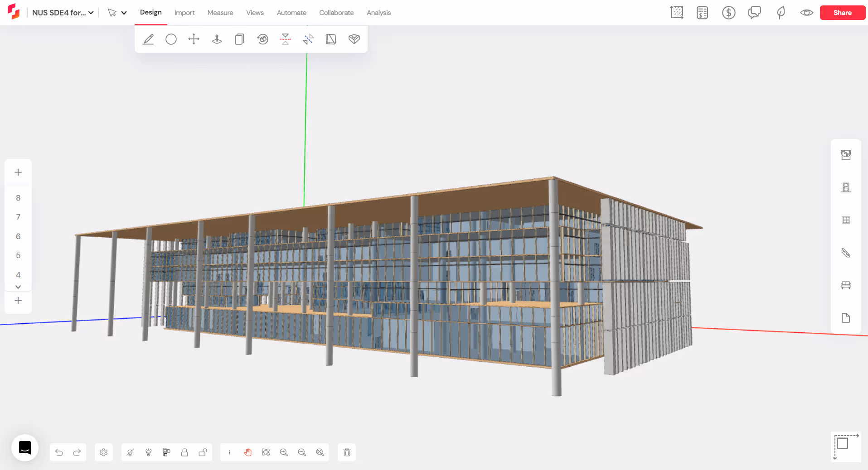Open the leaf sustainability analysis icon
The height and width of the screenshot is (470, 868).
[x=781, y=13]
